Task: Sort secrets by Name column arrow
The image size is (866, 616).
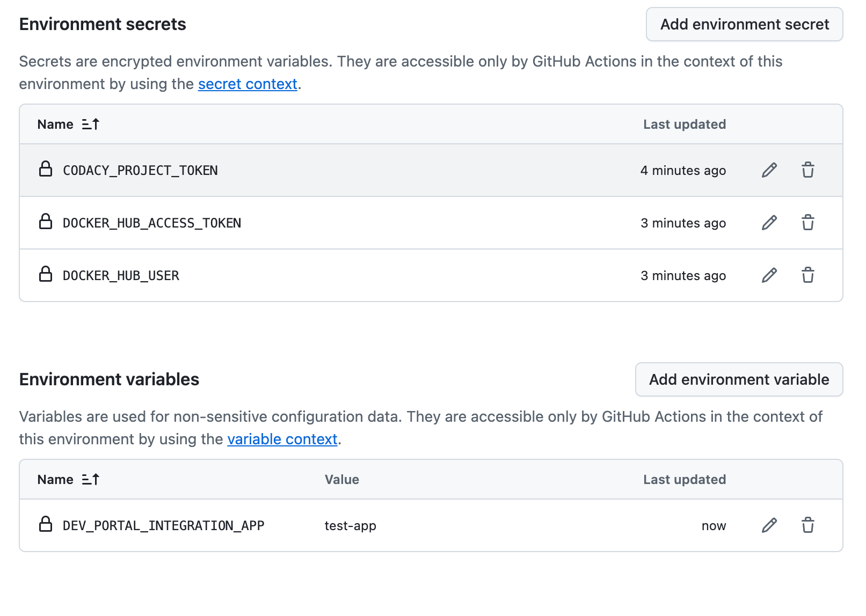Action: click(91, 124)
